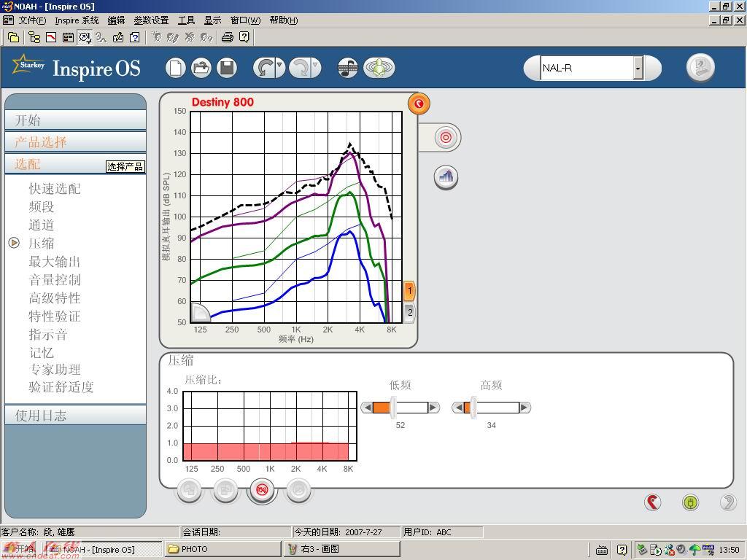
Task: Click the red target icon beside graph
Action: tap(446, 138)
